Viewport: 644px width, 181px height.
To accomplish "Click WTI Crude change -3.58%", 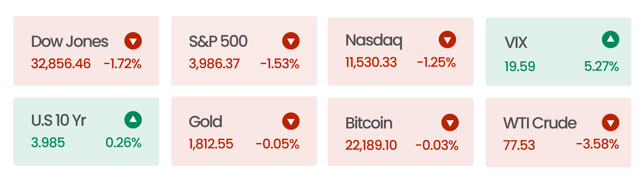I will [x=597, y=144].
